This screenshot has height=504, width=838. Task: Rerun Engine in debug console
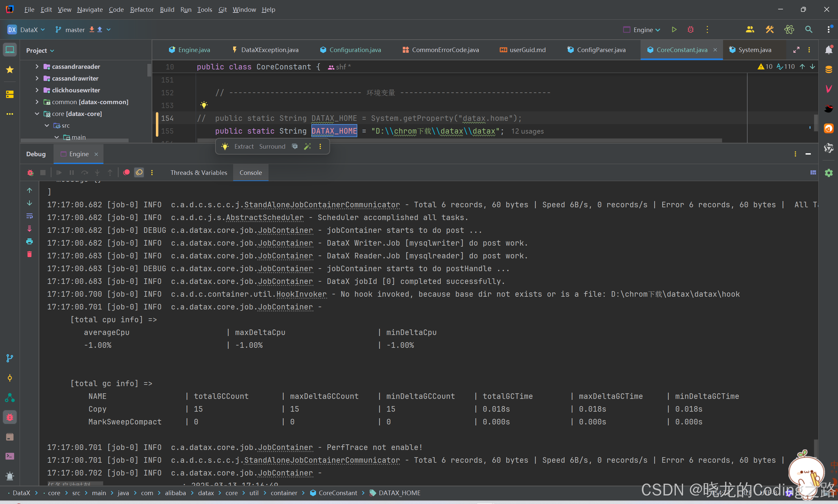pos(30,173)
